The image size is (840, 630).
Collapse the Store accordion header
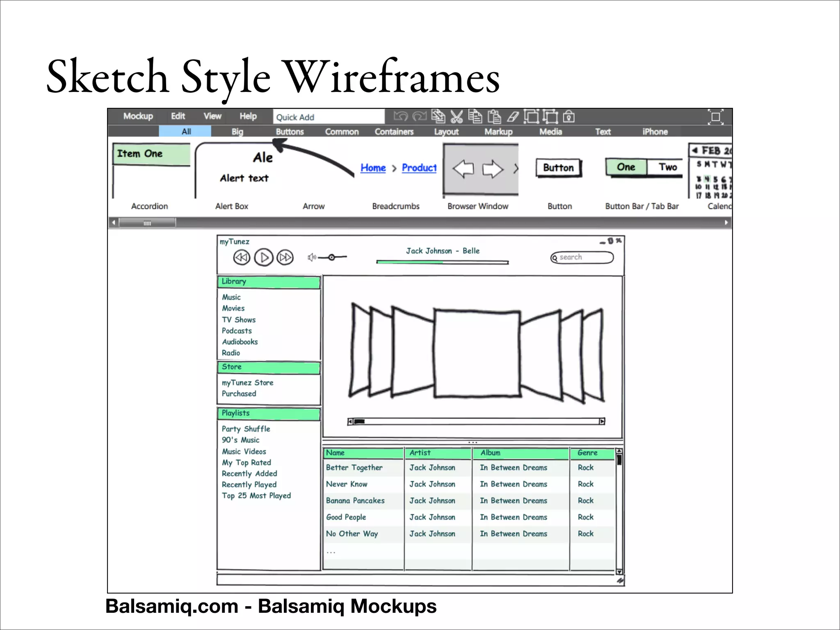pos(269,367)
